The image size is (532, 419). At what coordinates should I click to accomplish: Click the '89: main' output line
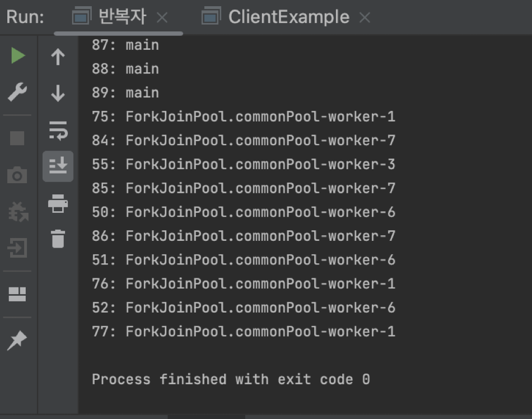[x=125, y=92]
